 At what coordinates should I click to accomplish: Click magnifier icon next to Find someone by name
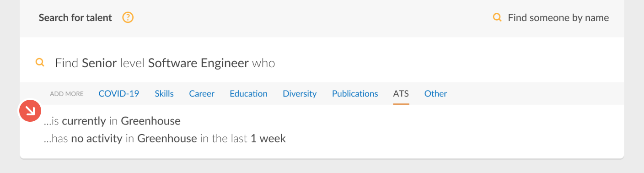click(497, 18)
